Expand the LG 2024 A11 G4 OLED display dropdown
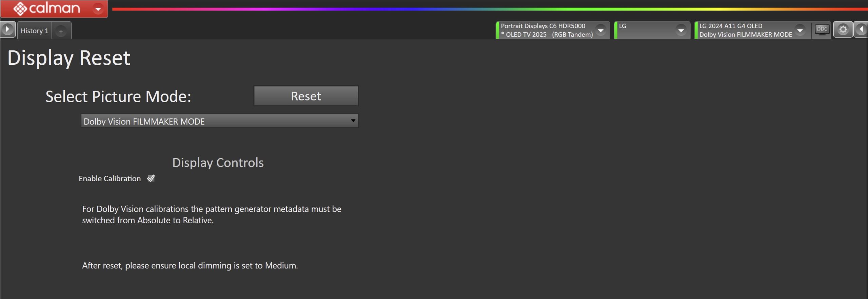This screenshot has width=868, height=299. (x=800, y=30)
